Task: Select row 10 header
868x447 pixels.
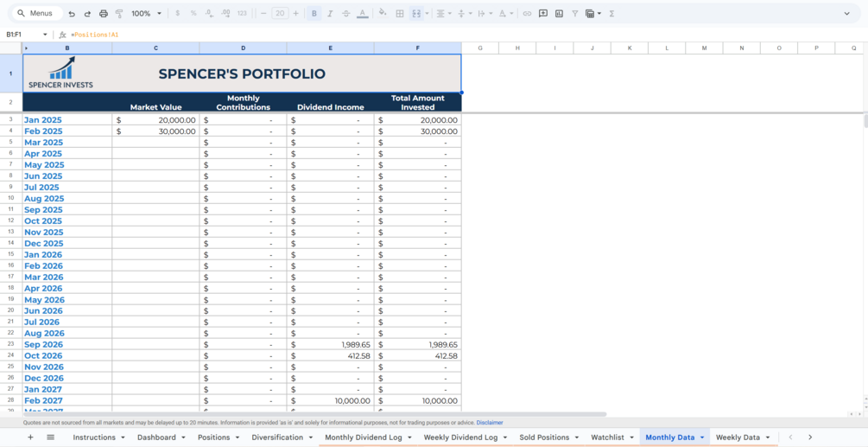Action: (x=11, y=198)
